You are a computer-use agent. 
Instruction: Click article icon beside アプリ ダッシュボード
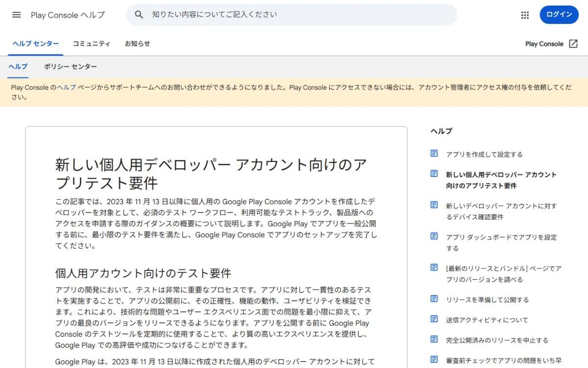click(x=434, y=236)
